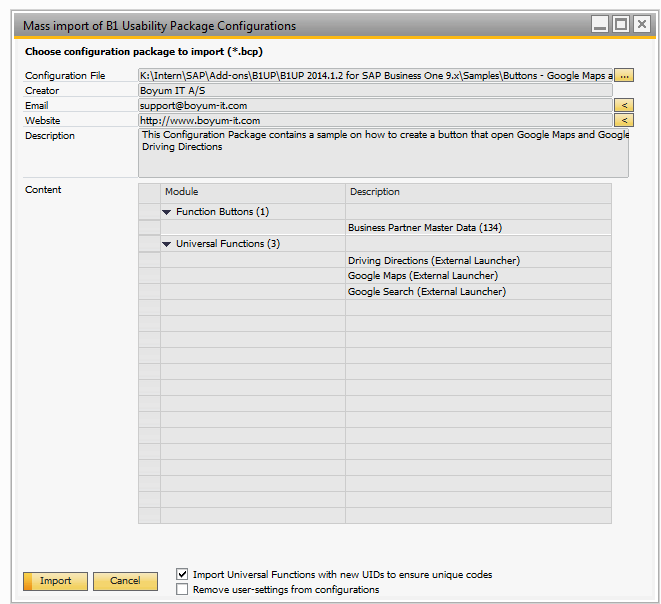Click the arrow button next to Email field
Viewport: 661px width, 604px height.
click(x=624, y=105)
